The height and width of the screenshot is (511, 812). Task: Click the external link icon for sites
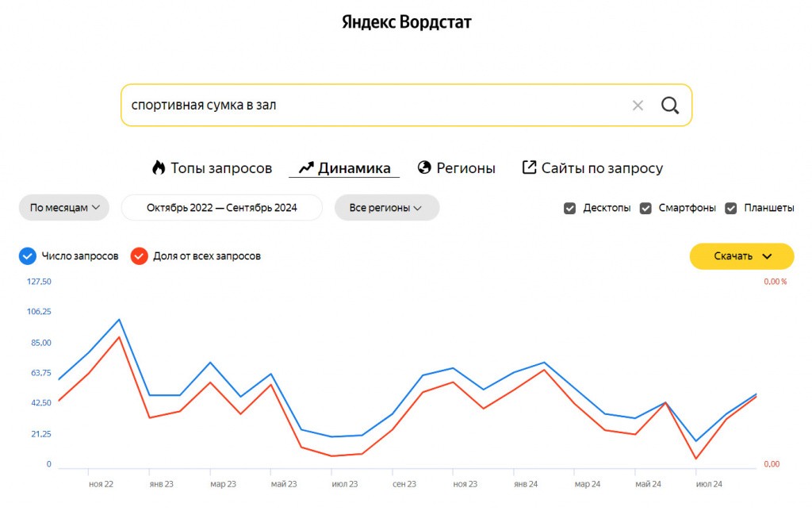(x=529, y=167)
